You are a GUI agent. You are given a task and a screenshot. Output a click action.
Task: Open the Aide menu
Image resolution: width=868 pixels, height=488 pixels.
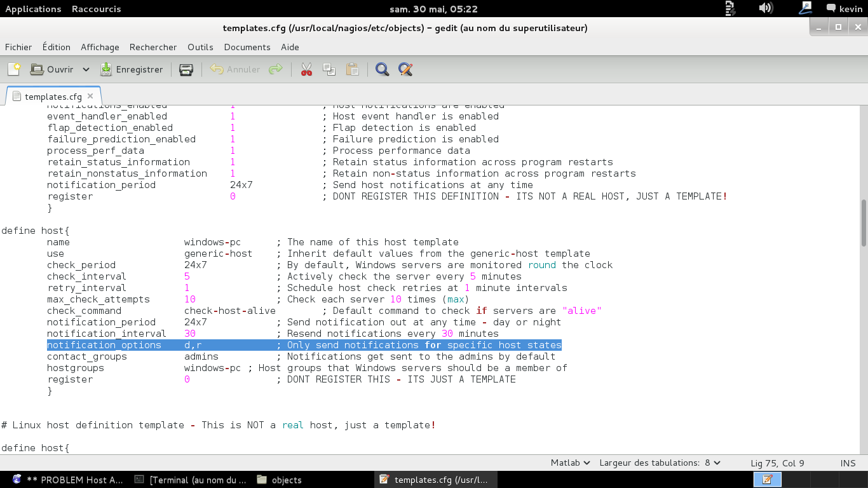point(290,47)
